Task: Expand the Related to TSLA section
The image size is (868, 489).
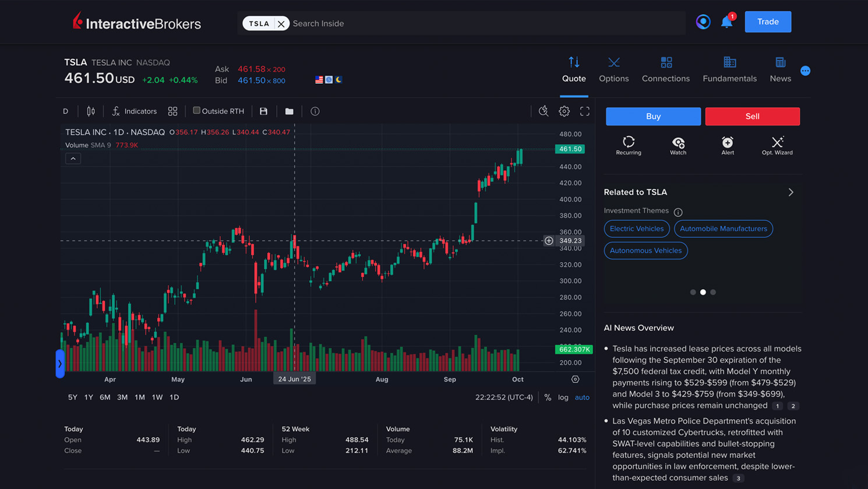Action: [791, 192]
